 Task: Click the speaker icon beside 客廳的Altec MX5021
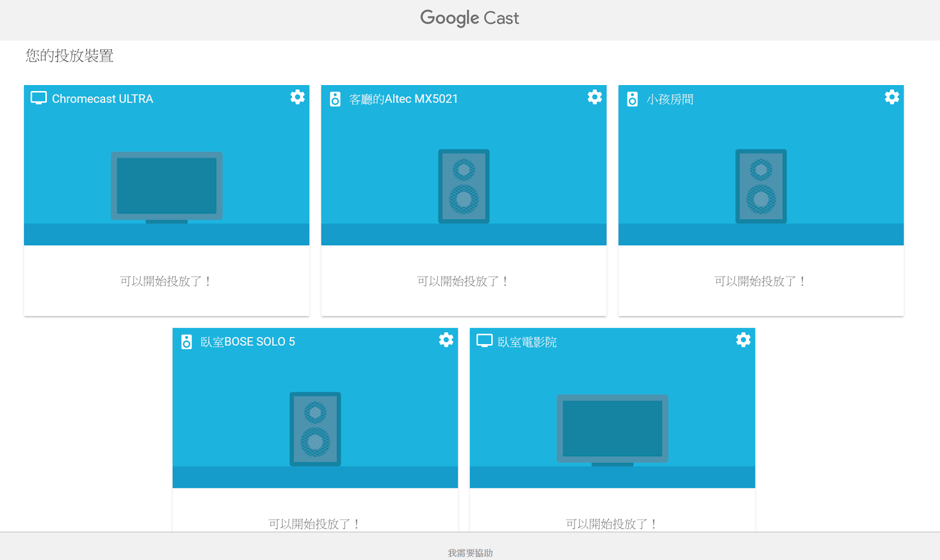(x=335, y=99)
